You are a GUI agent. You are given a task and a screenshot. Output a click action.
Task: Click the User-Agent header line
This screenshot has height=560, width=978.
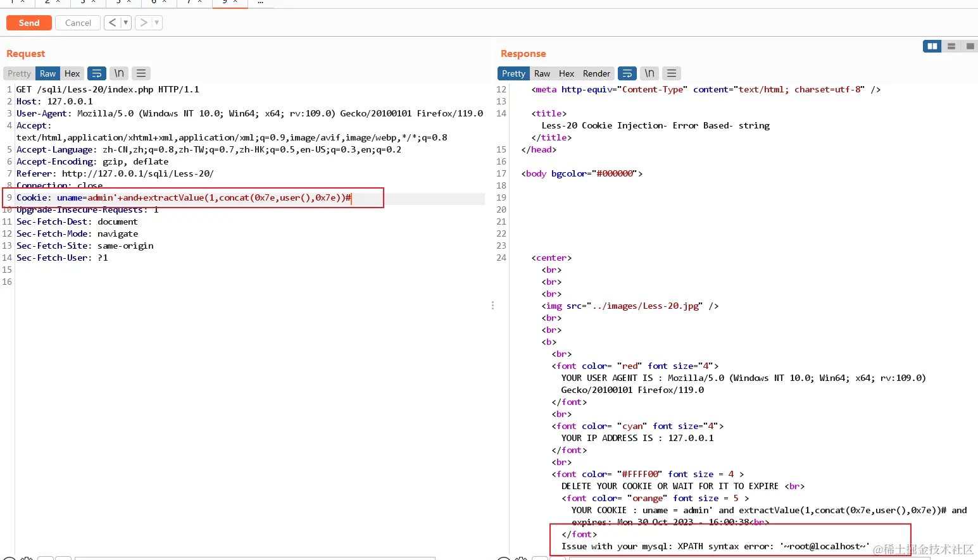[x=249, y=113]
